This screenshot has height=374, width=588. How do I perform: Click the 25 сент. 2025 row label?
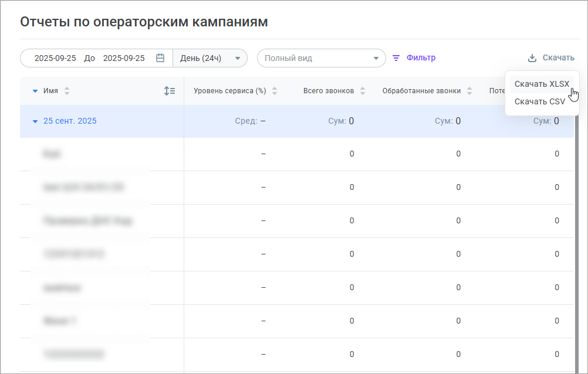pos(70,121)
